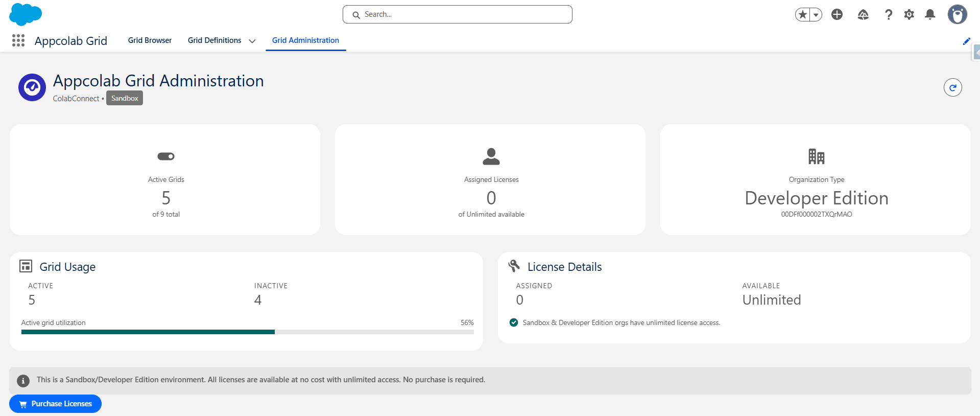Viewport: 980px width, 416px height.
Task: Click the ColabConnect org name
Action: (x=76, y=99)
